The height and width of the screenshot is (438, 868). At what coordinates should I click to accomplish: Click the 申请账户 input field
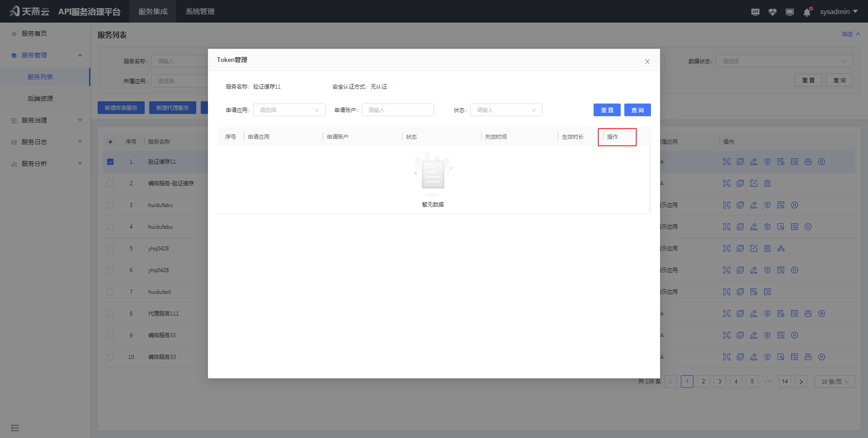click(397, 110)
